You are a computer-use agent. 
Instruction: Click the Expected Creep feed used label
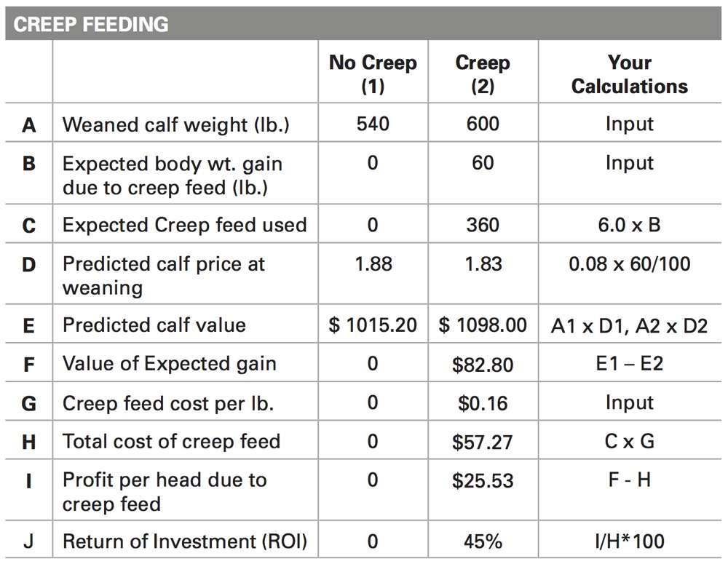[184, 225]
